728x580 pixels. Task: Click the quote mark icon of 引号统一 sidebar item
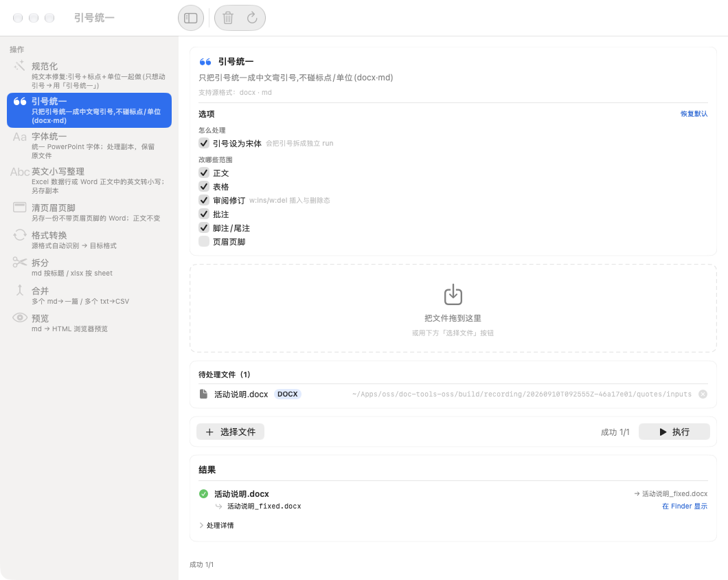point(20,101)
